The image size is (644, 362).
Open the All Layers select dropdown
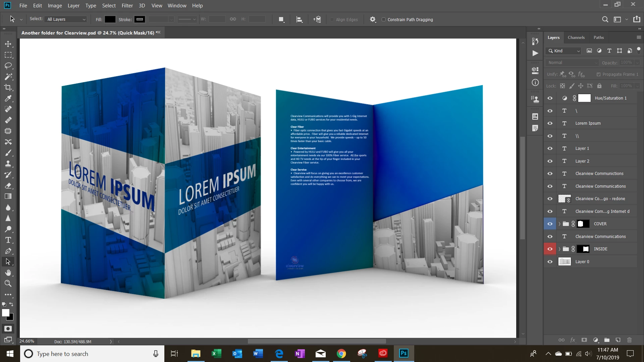(66, 19)
